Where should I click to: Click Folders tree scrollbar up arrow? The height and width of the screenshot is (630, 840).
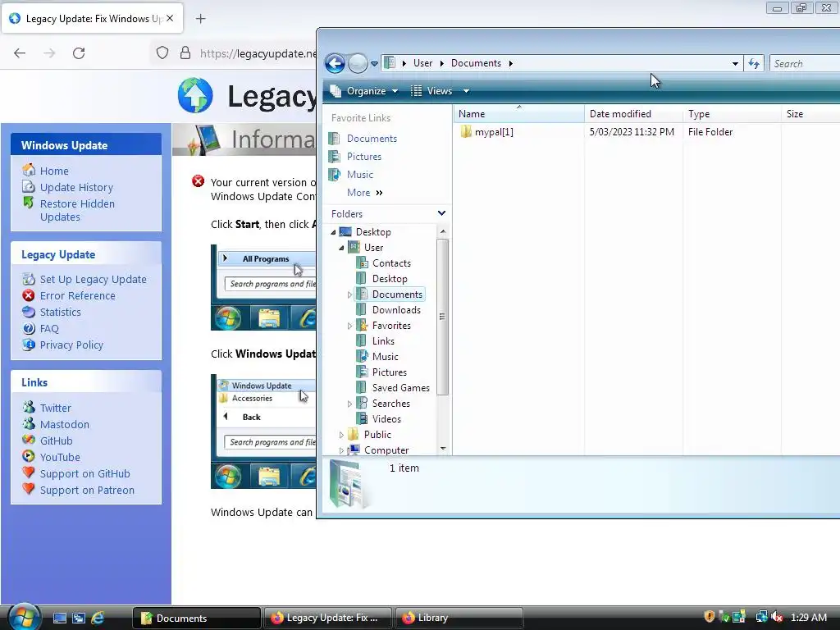pos(443,231)
